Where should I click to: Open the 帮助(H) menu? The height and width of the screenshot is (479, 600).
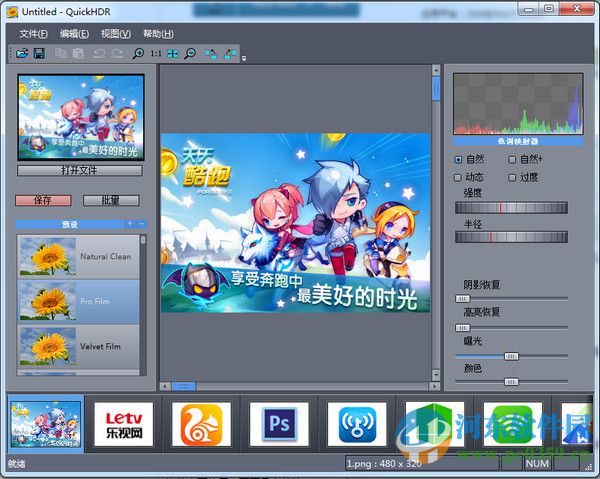158,34
